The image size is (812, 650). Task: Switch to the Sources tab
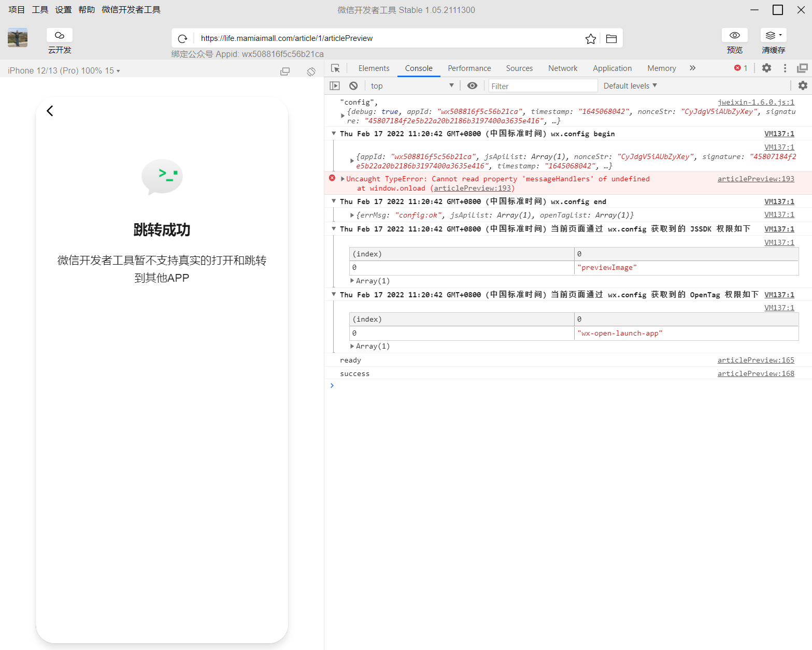pos(519,68)
